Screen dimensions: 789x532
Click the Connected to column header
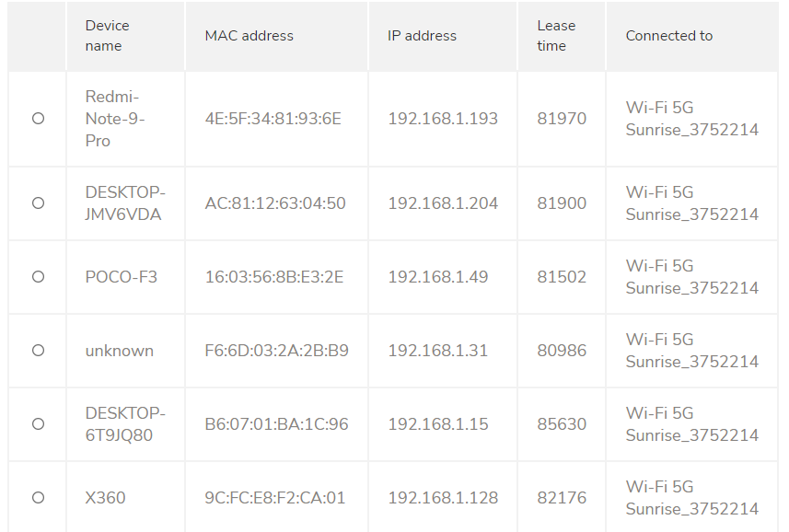(x=669, y=36)
